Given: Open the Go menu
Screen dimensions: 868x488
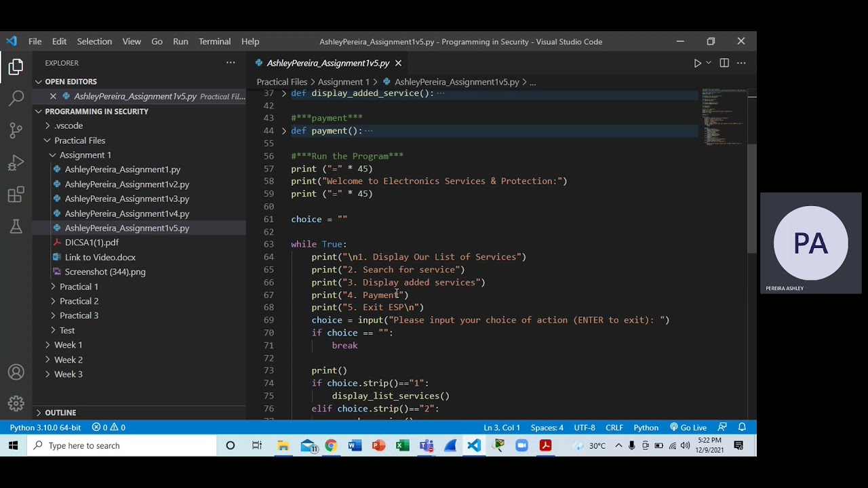Looking at the screenshot, I should (x=157, y=41).
